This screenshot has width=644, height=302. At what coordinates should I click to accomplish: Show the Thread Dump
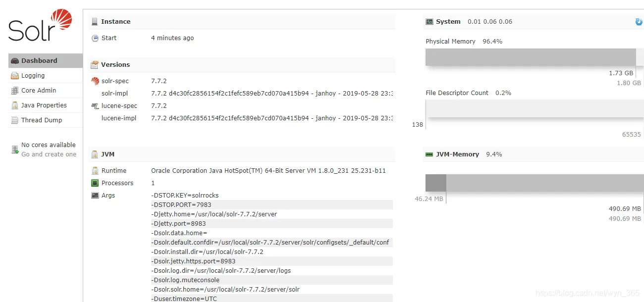[42, 120]
